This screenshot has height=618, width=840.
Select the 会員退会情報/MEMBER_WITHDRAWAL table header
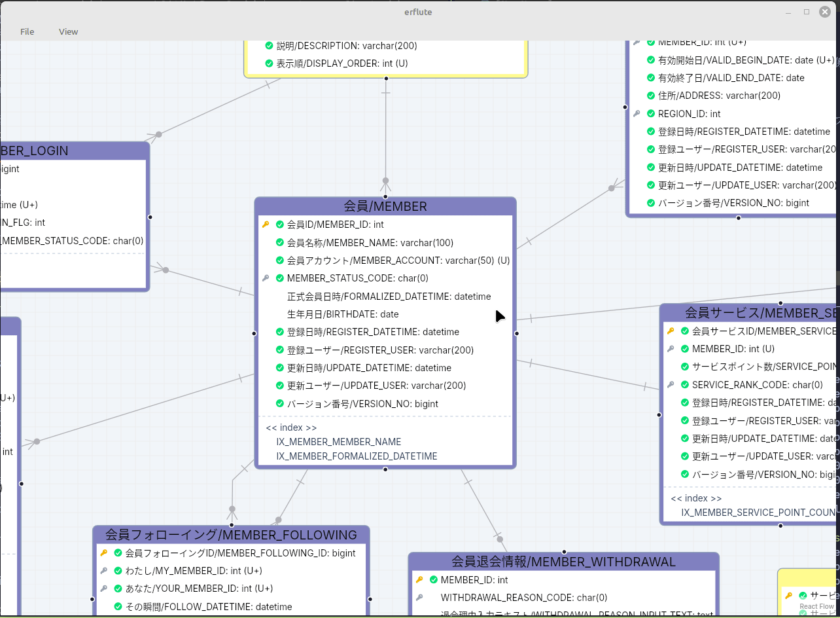(564, 562)
